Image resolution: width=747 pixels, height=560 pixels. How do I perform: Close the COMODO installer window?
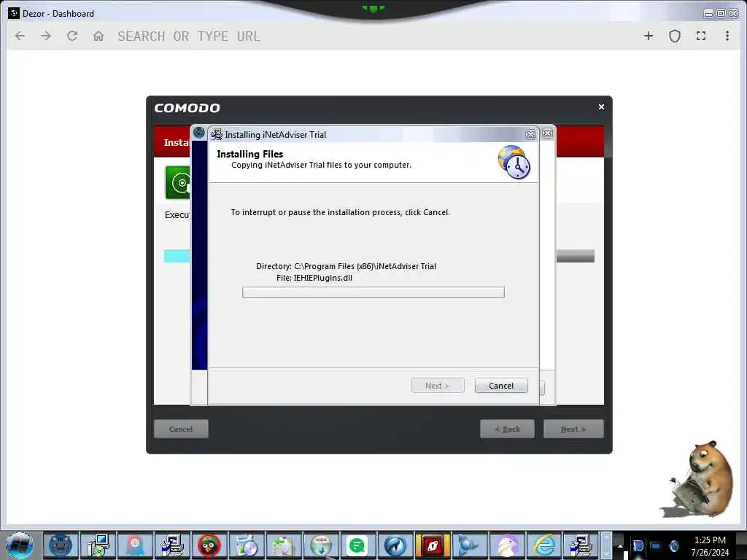point(601,106)
